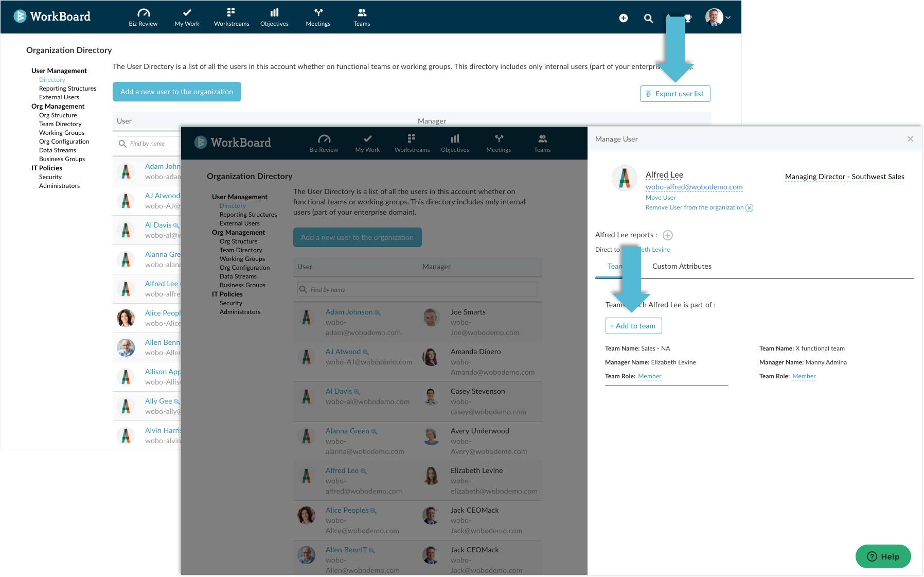Screen dimensions: 924x577
Task: Click manager Amanda Dinero photo
Action: click(x=431, y=357)
